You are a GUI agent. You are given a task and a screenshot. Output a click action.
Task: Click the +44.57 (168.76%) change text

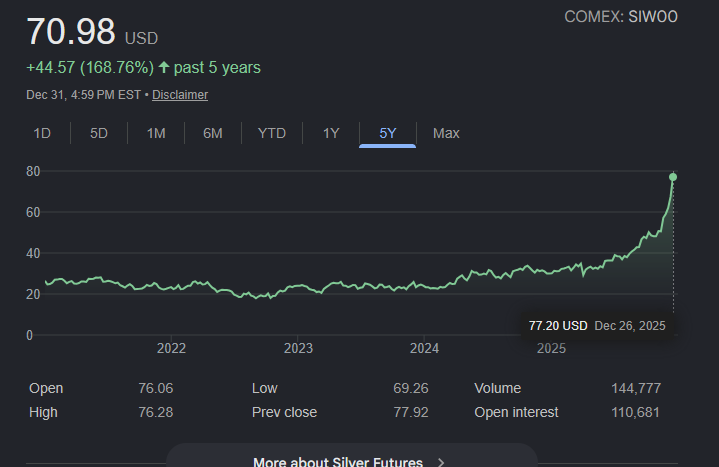point(90,67)
